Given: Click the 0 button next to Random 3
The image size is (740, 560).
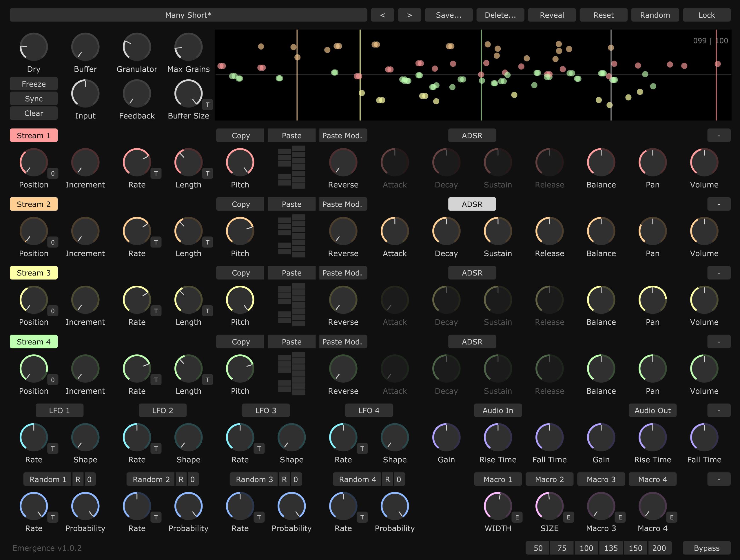Looking at the screenshot, I should pyautogui.click(x=296, y=479).
